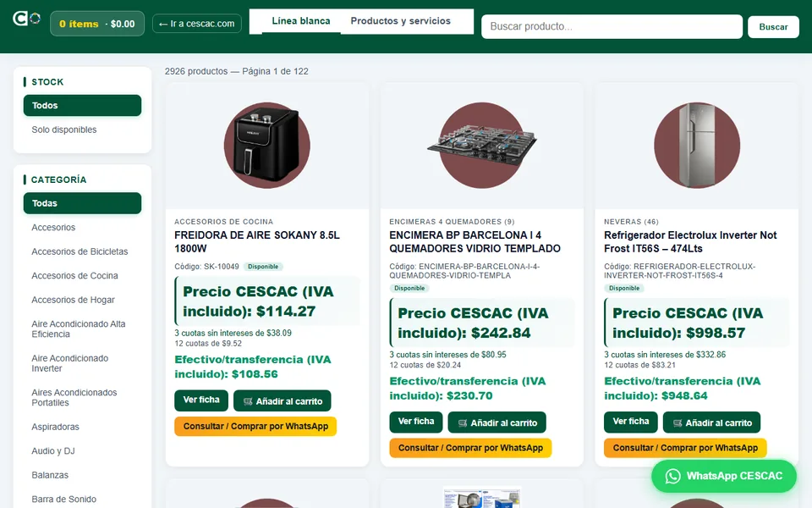Screen dimensions: 812x508
Task: Click Efectivo/transferencia $948.64 price text
Action: point(683,389)
